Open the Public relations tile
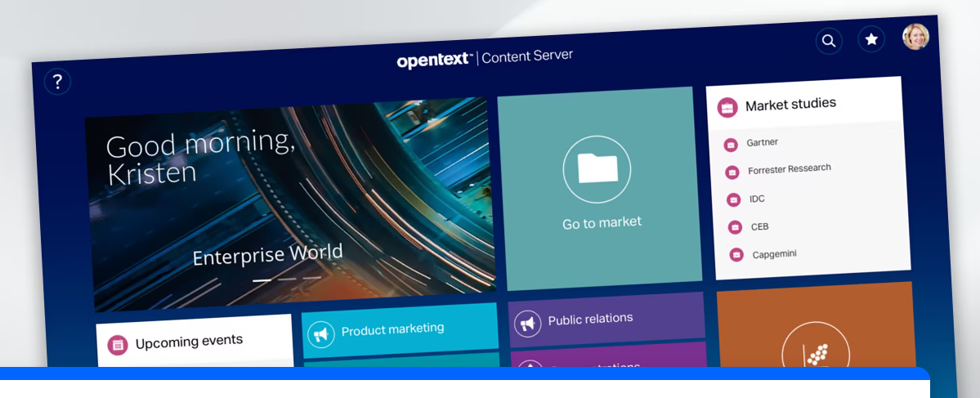980x398 pixels. click(606, 320)
